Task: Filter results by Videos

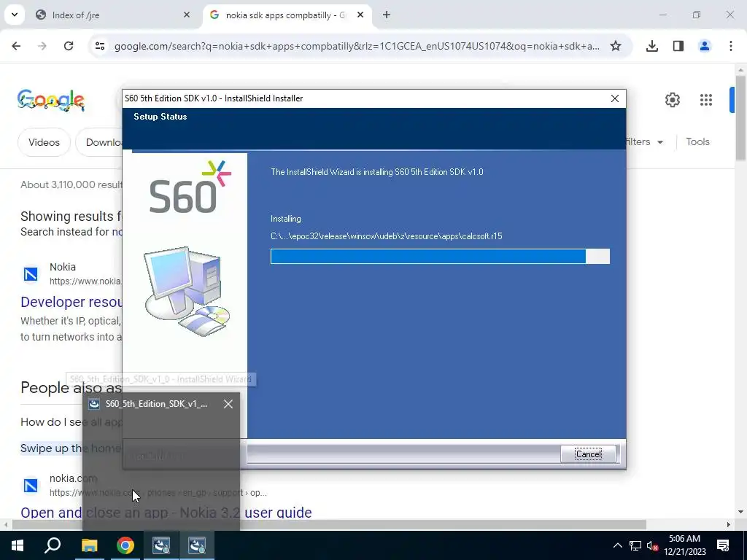Action: tap(44, 142)
